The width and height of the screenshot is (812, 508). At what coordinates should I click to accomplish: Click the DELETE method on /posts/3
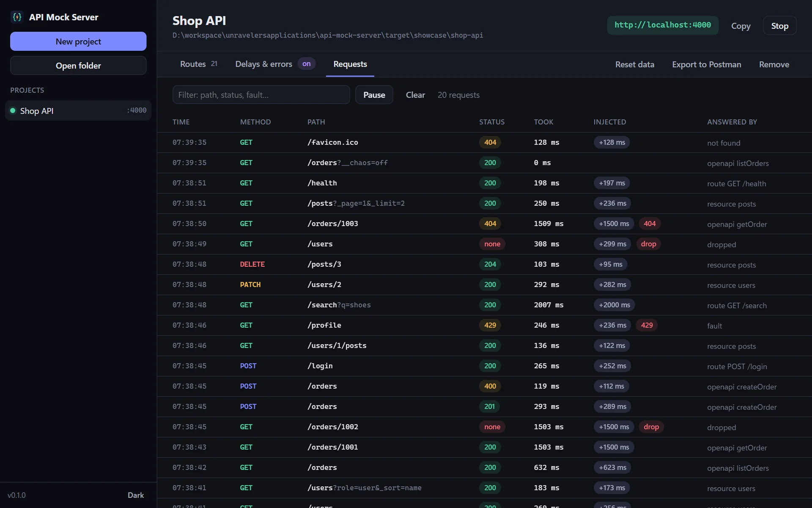click(x=252, y=264)
